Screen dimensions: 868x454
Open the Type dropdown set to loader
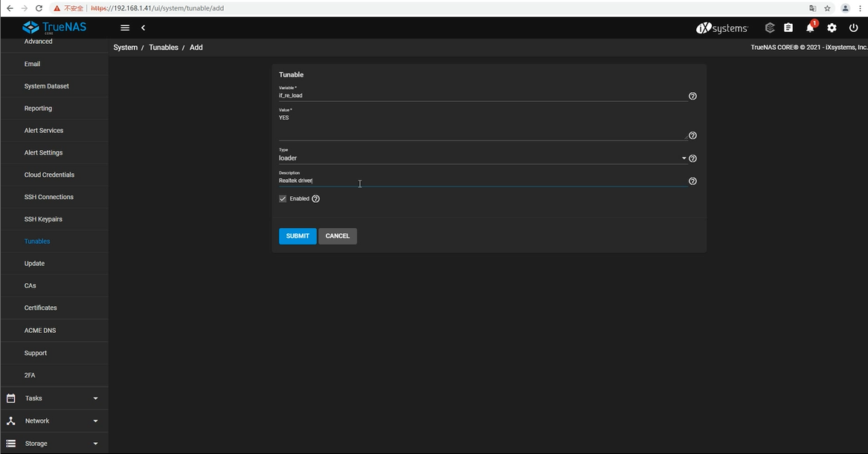(482, 158)
